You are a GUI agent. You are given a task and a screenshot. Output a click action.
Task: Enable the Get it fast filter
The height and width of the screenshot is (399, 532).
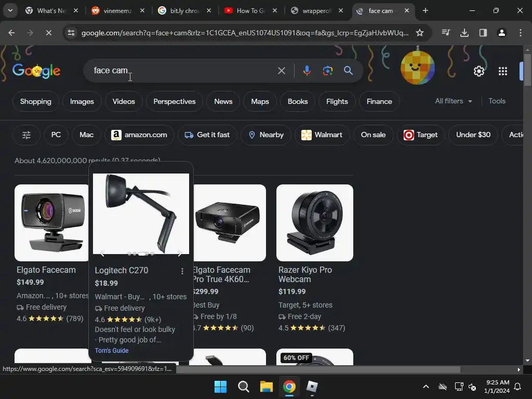pyautogui.click(x=207, y=135)
